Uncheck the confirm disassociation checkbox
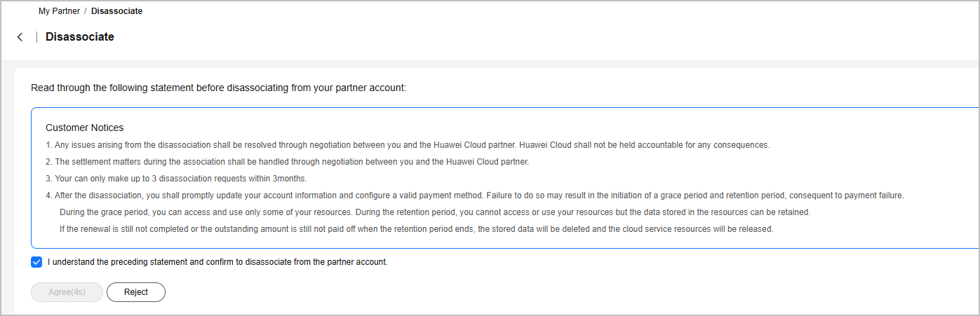The image size is (980, 316). click(36, 262)
